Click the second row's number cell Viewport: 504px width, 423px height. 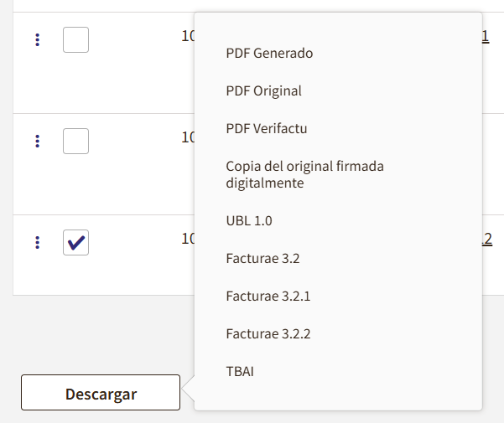(188, 137)
